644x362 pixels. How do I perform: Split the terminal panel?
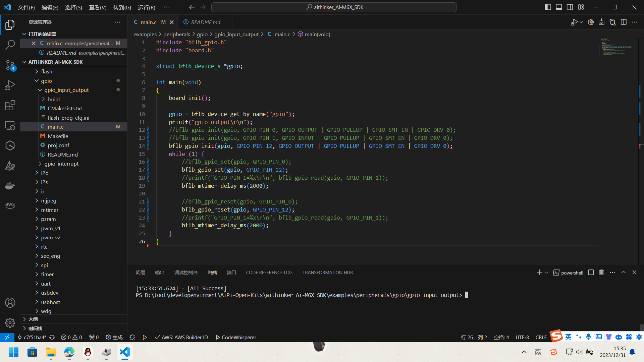pos(591,273)
